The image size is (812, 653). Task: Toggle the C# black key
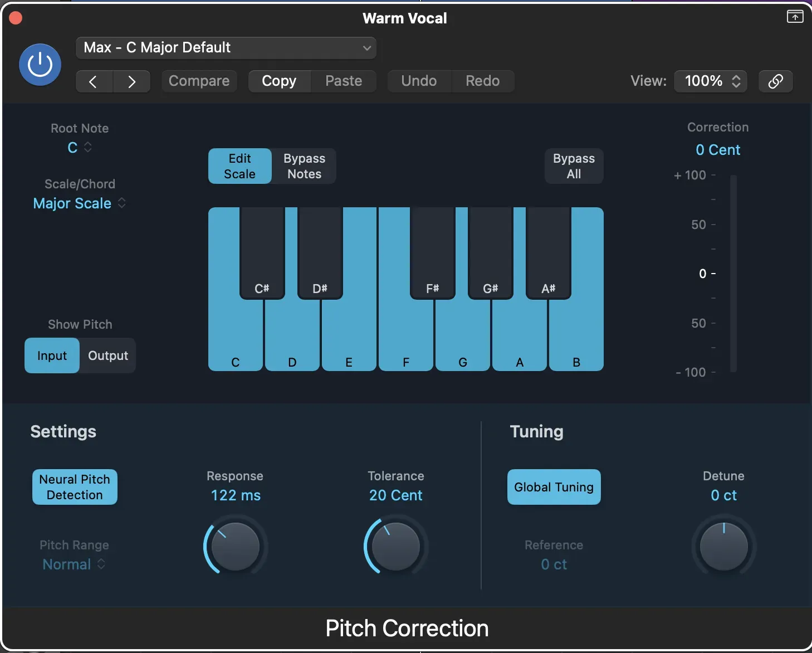262,254
